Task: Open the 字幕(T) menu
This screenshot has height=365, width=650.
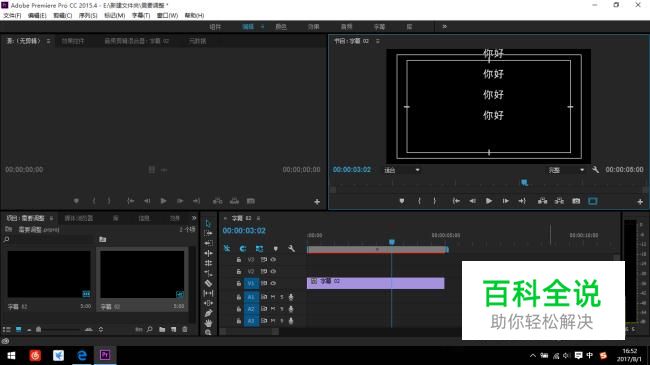Action: click(x=141, y=15)
